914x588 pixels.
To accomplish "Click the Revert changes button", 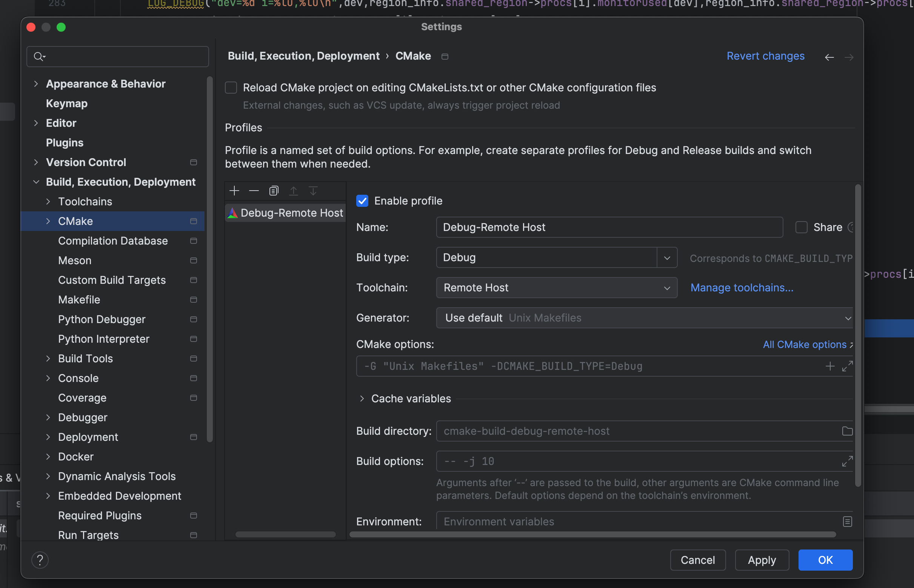I will pyautogui.click(x=766, y=56).
